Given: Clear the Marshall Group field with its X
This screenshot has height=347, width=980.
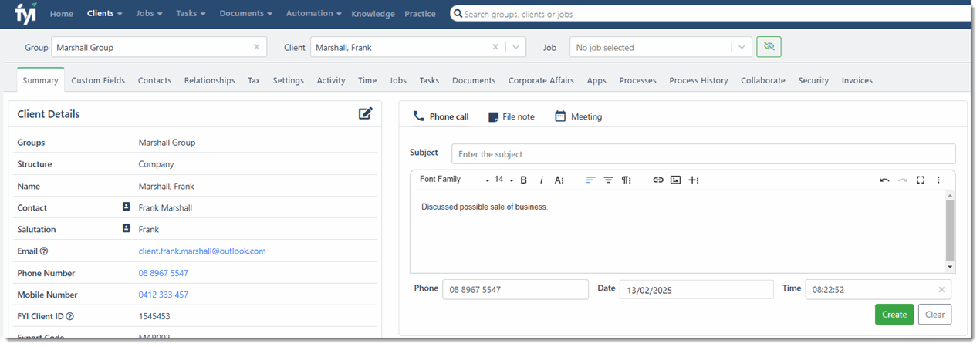Looking at the screenshot, I should click(x=257, y=47).
